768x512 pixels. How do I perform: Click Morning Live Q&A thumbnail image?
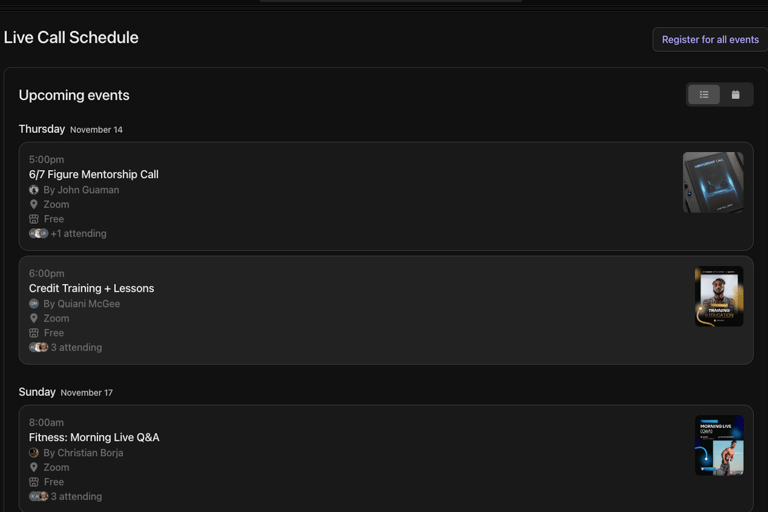tap(719, 445)
